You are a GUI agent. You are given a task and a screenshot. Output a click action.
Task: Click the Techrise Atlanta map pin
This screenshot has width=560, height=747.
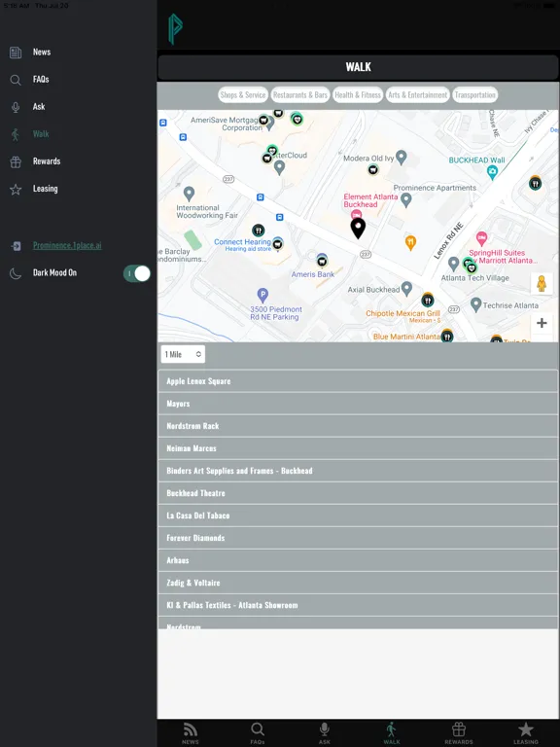475,304
